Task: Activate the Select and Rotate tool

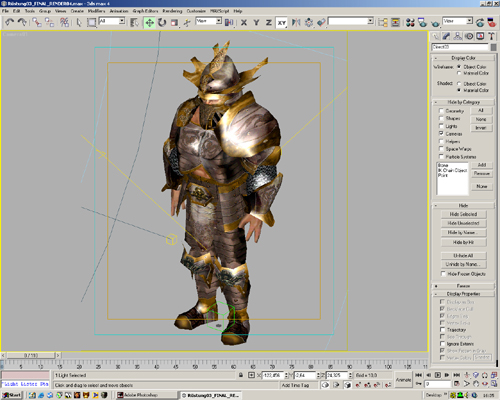Action: [x=162, y=22]
